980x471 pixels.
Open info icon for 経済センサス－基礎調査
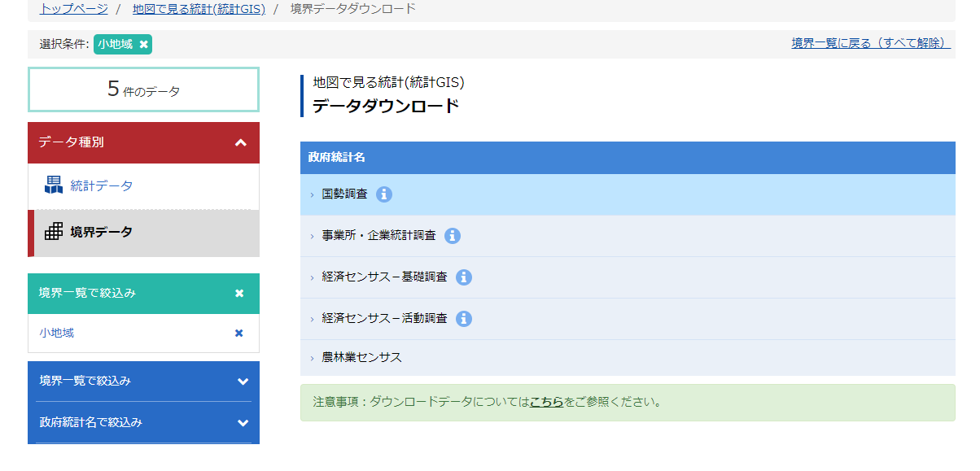(x=464, y=277)
